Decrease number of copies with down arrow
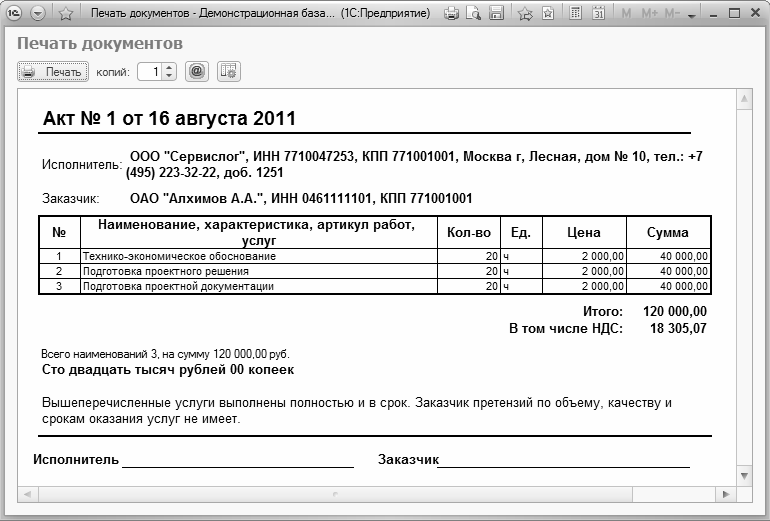Image resolution: width=770 pixels, height=521 pixels. coord(169,76)
